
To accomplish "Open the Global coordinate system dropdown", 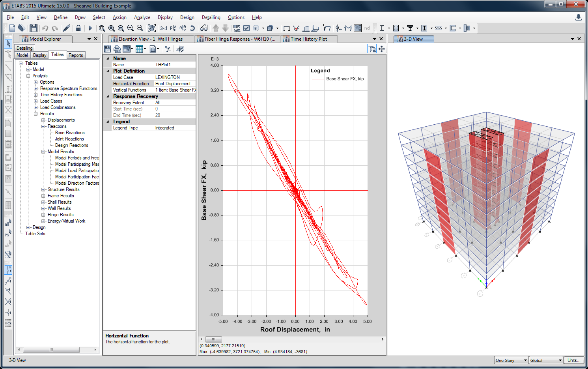I will click(560, 360).
